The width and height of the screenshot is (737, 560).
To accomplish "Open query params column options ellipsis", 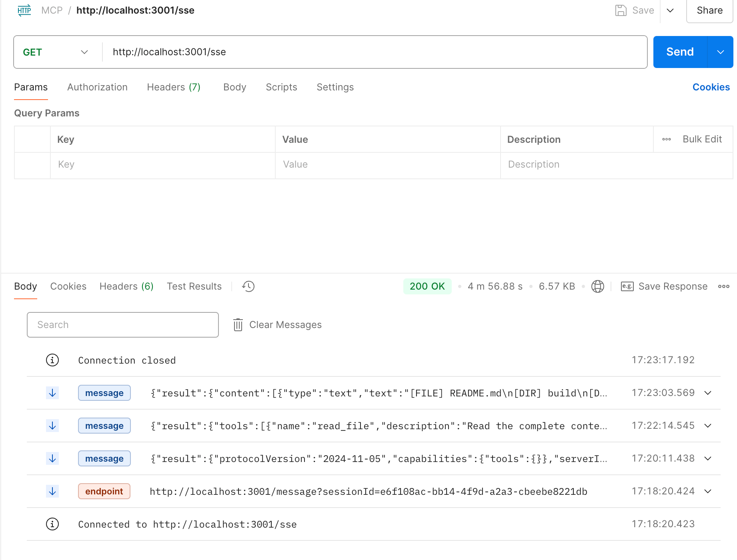I will tap(666, 139).
